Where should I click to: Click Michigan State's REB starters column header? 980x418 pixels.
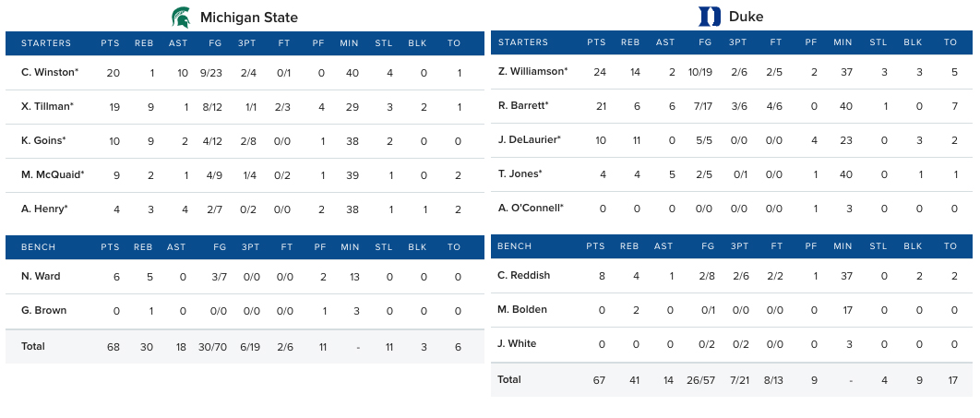(143, 42)
